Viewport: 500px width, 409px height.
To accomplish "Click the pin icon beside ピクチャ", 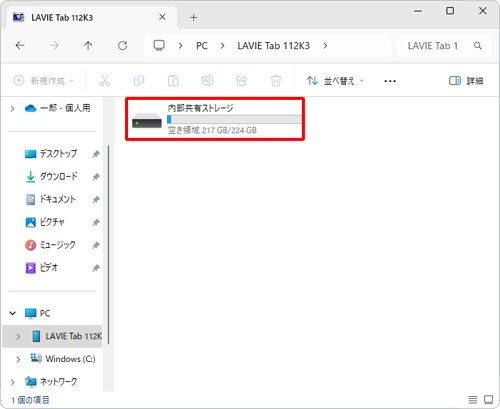I will click(x=96, y=222).
